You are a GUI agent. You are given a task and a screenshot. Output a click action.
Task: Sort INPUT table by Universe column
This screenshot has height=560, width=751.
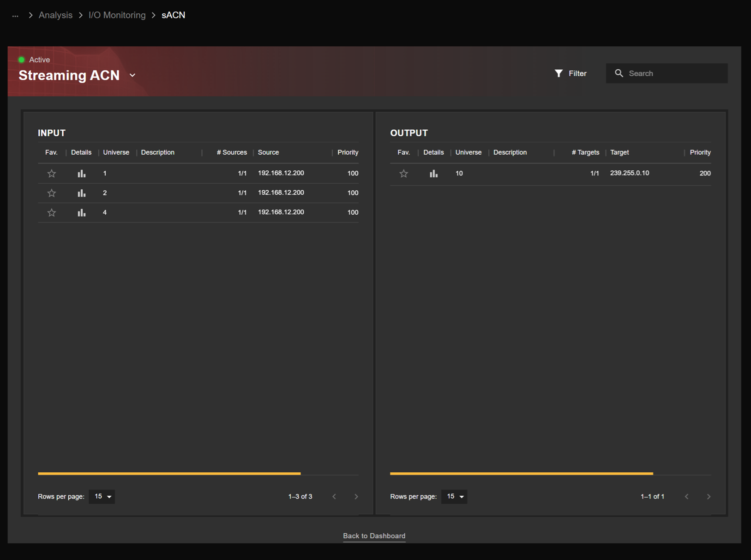click(116, 152)
